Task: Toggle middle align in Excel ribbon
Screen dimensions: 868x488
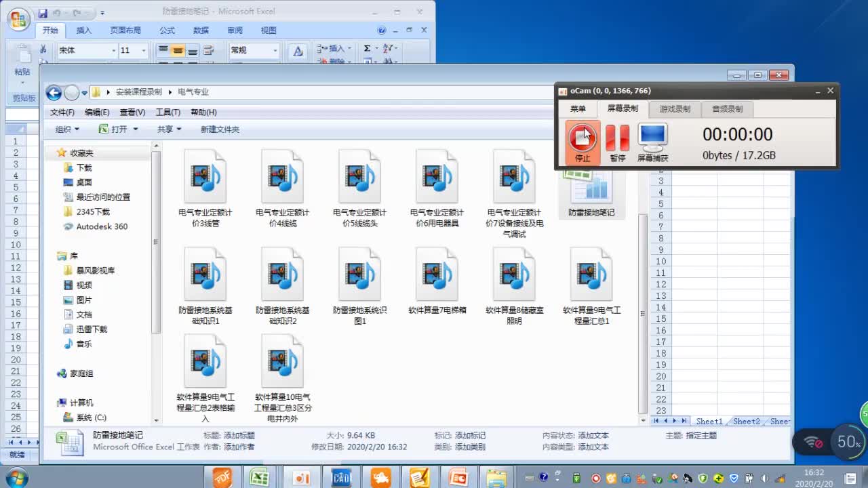Action: click(x=178, y=50)
